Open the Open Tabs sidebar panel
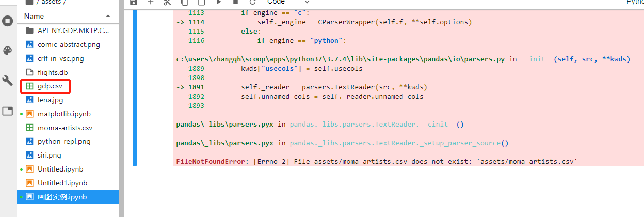This screenshot has height=217, width=644. pyautogui.click(x=7, y=111)
